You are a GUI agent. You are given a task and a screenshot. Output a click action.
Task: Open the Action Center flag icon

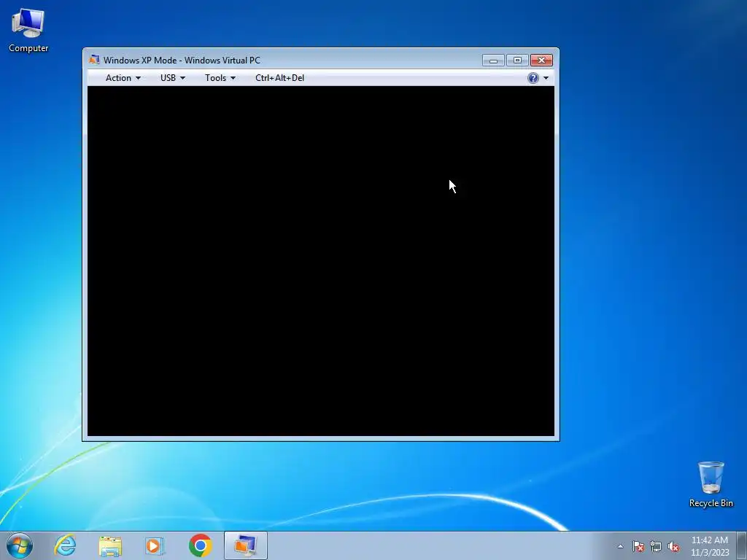[x=638, y=546]
